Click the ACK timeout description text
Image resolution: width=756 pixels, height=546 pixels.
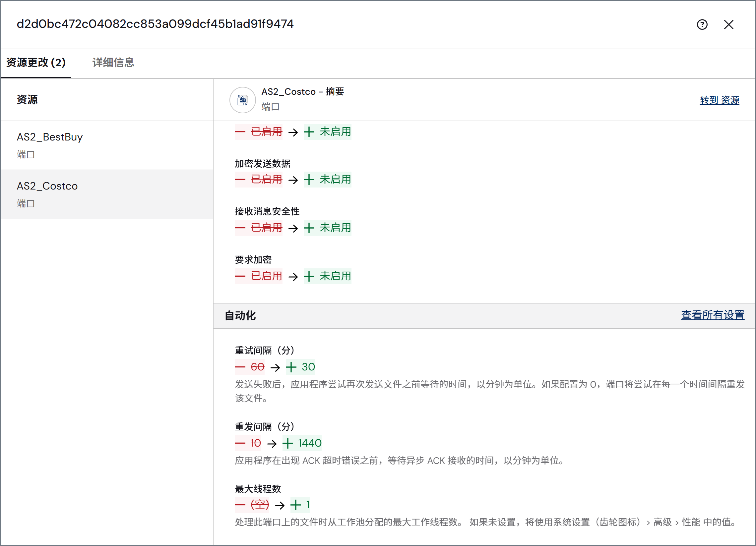(x=399, y=461)
